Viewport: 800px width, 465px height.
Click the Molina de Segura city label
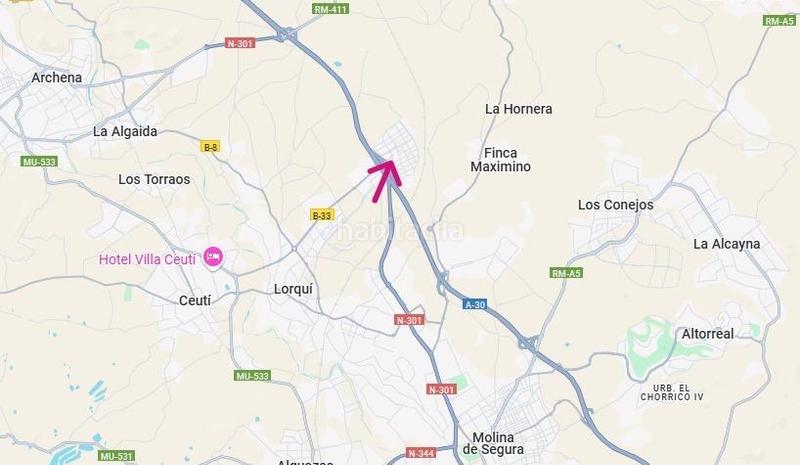tap(493, 444)
